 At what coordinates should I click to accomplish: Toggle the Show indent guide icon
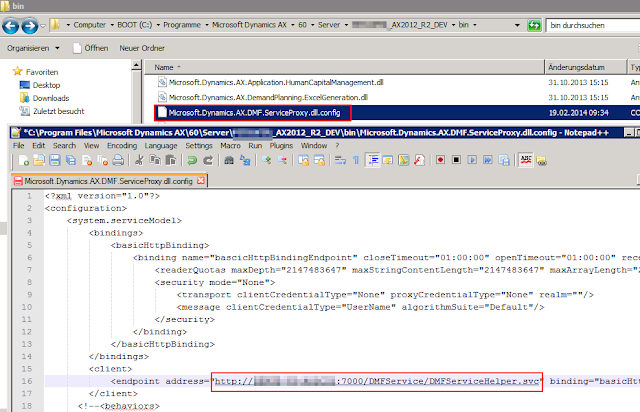[x=372, y=160]
